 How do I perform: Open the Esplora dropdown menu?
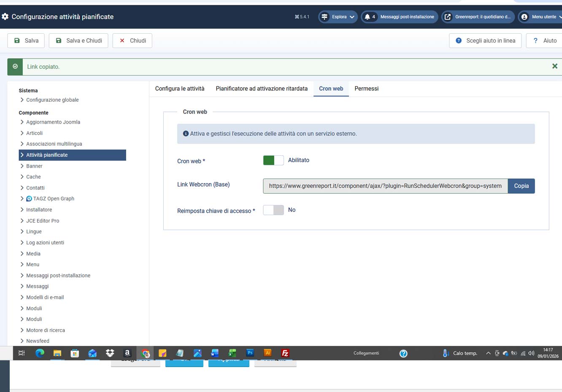(x=338, y=17)
